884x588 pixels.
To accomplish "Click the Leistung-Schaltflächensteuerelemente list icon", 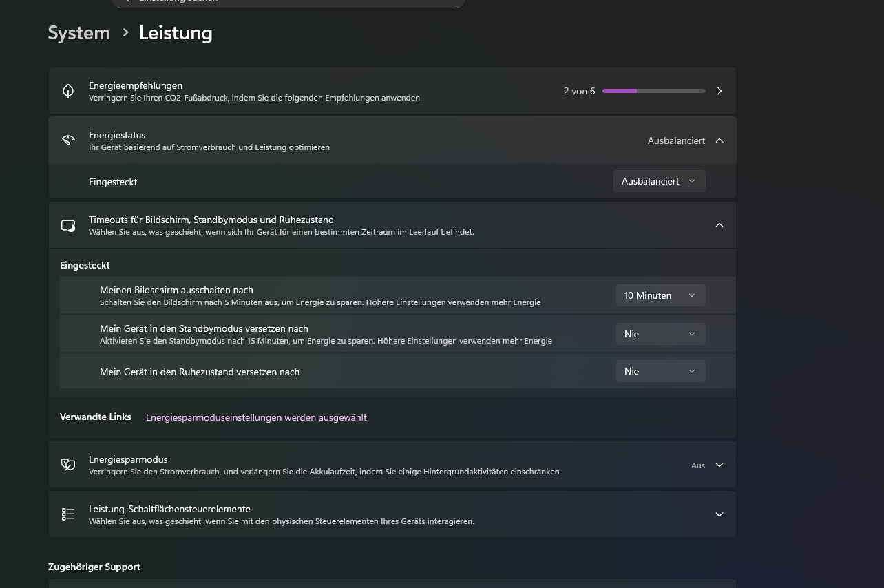I will [x=68, y=514].
